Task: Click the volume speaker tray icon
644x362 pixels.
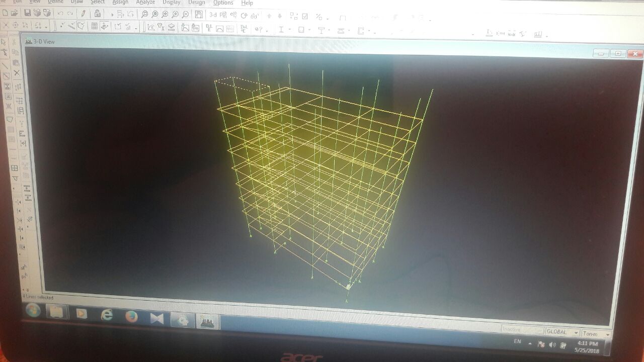Action: coord(552,345)
